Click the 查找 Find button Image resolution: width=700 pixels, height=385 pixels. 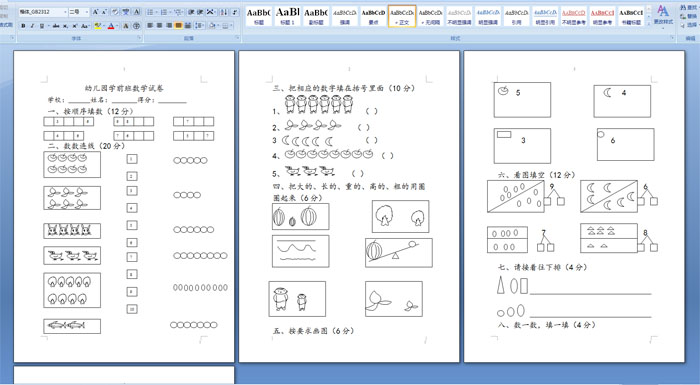click(691, 8)
